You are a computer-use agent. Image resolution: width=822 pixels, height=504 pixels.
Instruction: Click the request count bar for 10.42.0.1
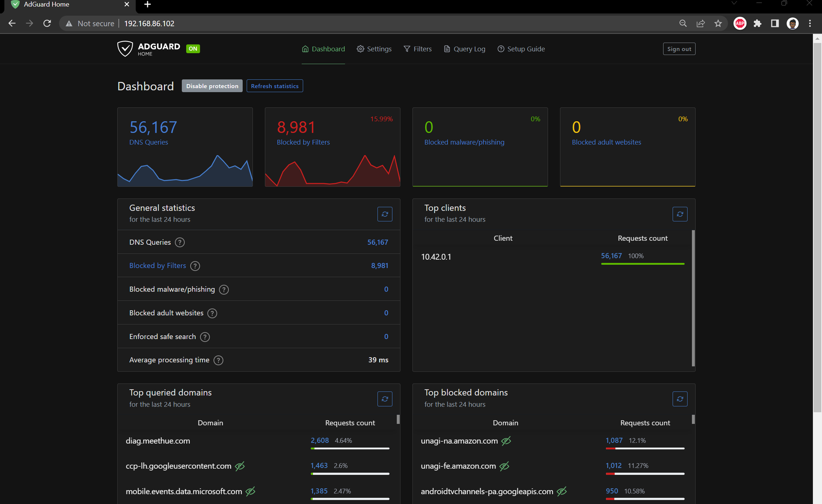(x=642, y=264)
